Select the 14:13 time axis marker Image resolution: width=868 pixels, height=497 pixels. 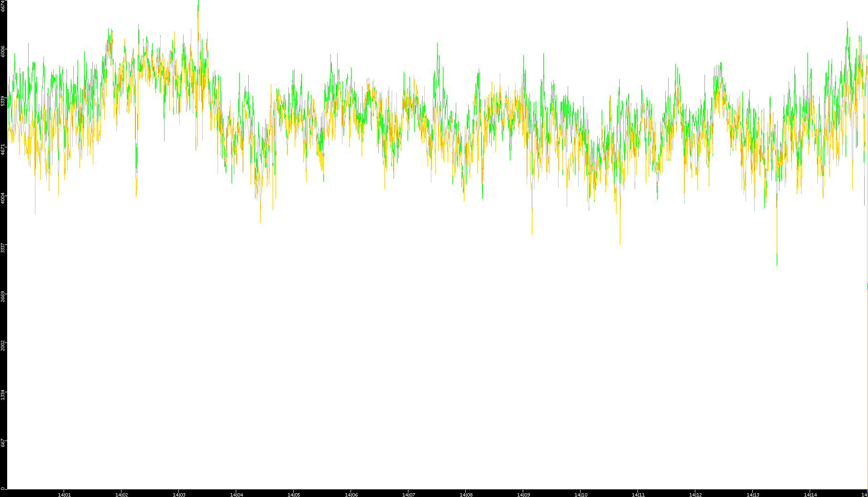pyautogui.click(x=753, y=495)
